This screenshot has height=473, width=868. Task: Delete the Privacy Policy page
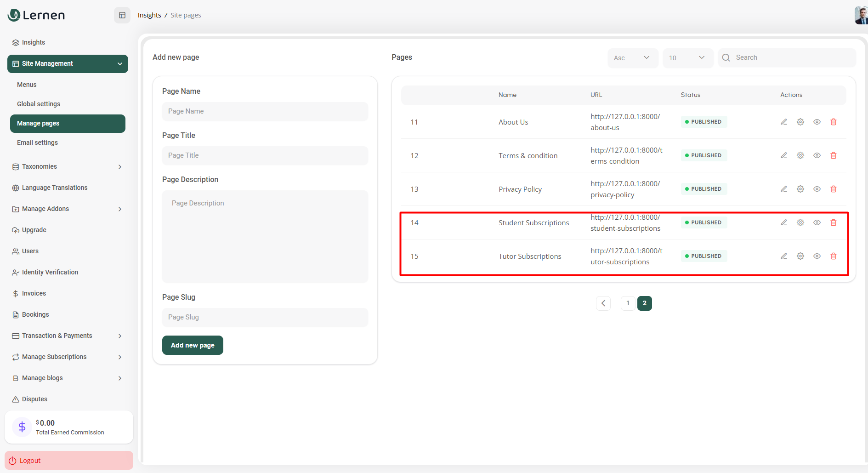[833, 189]
